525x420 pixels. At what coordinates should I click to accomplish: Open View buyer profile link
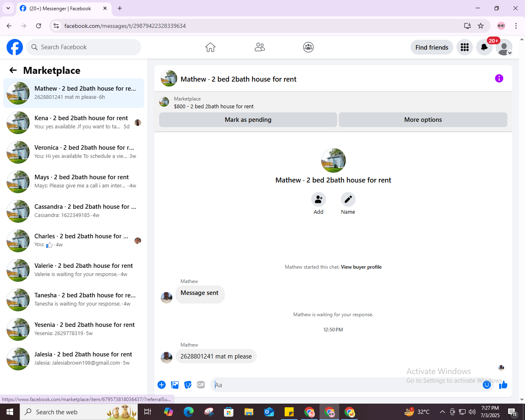coord(361,267)
